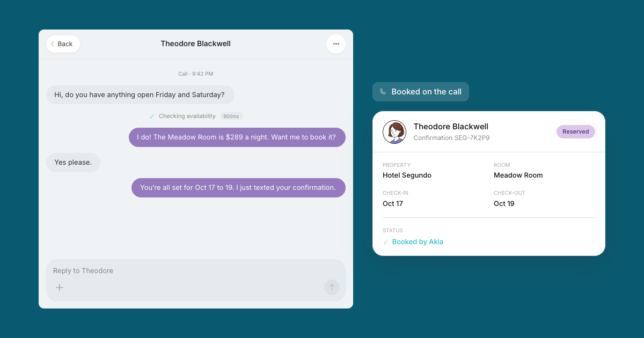Click the phone icon in Booked on the call
The image size is (644, 338).
[383, 92]
